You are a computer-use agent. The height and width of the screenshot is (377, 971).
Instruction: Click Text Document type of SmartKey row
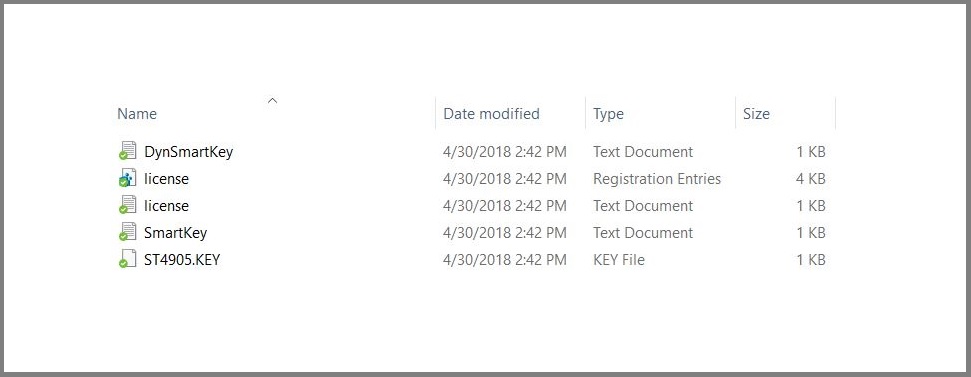click(643, 233)
